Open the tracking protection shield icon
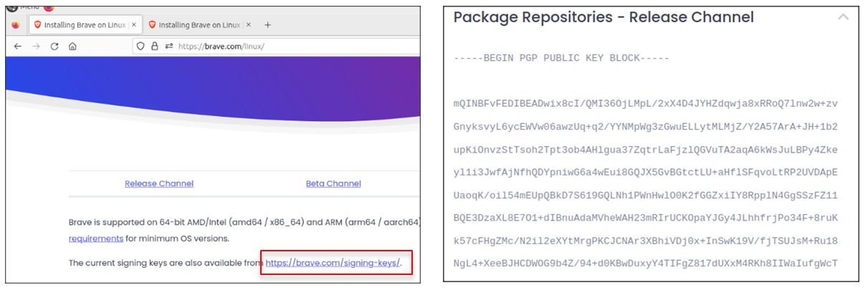The height and width of the screenshot is (290, 868). [x=140, y=46]
